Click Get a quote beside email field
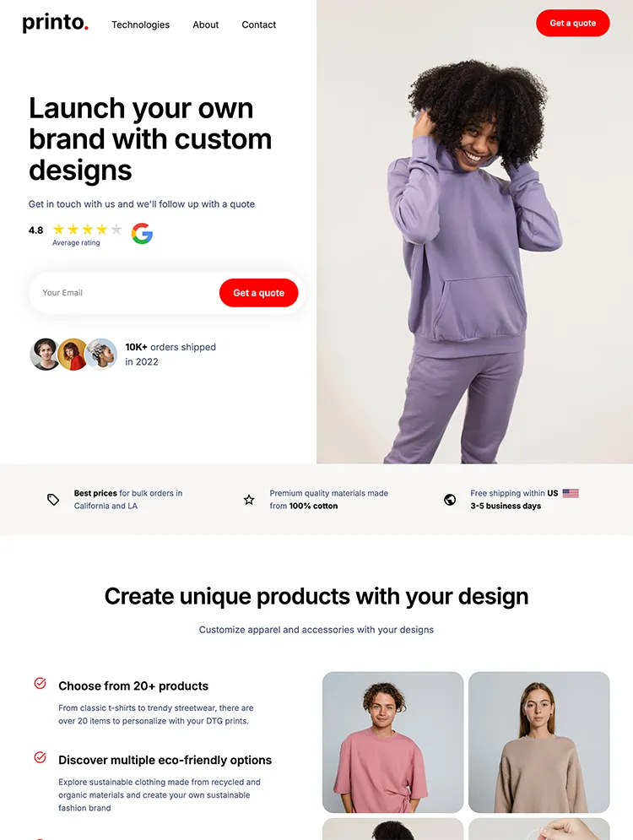Screen dimensions: 633x840 (258, 292)
